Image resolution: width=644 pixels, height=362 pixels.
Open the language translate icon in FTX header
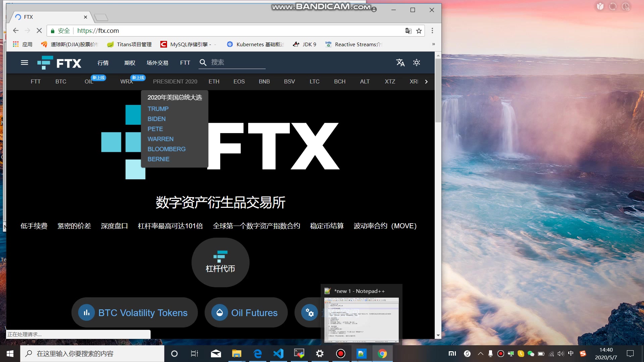400,63
